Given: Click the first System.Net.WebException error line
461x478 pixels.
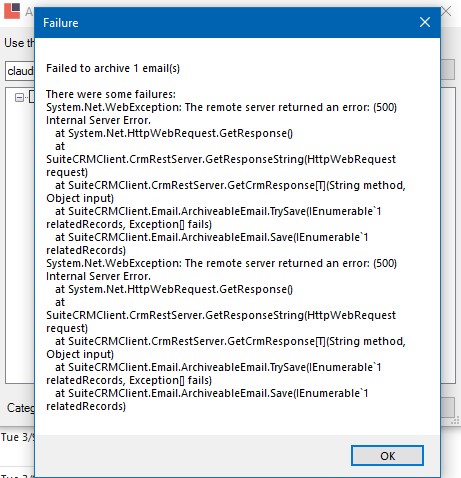Looking at the screenshot, I should (221, 114).
